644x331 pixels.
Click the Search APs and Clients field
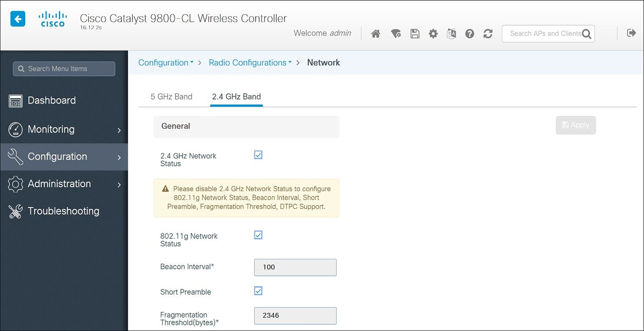coord(542,33)
